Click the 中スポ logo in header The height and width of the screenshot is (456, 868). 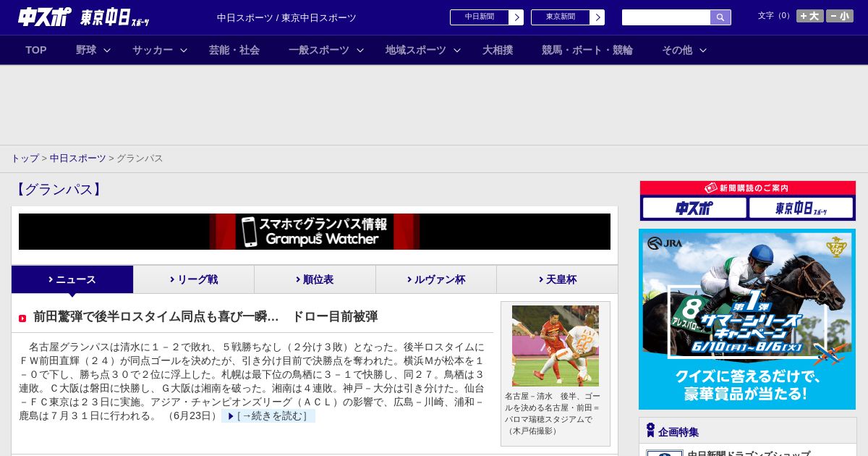point(45,17)
